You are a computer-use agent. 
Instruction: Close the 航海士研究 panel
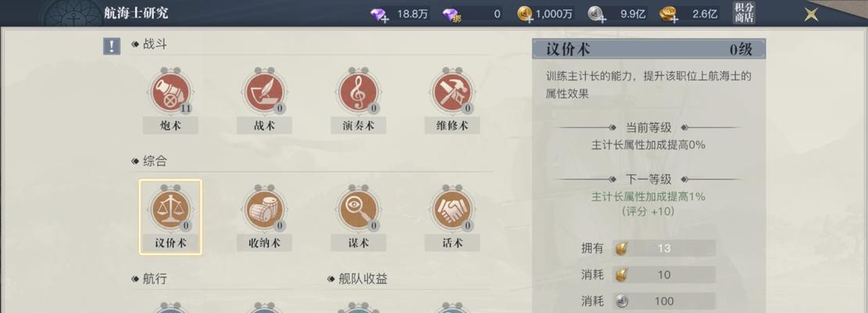click(811, 14)
